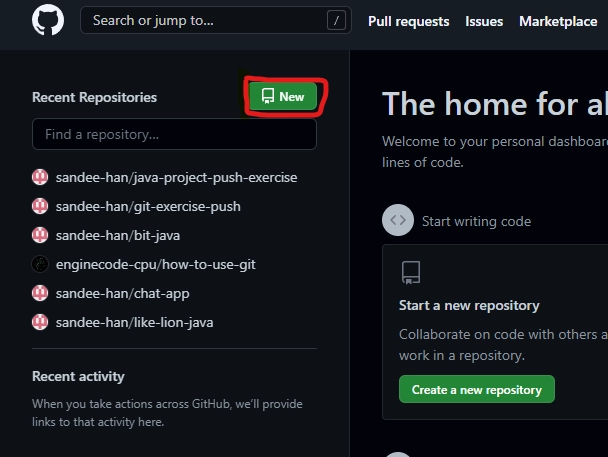The image size is (608, 457).
Task: Click the Find a repository input
Action: (x=174, y=134)
